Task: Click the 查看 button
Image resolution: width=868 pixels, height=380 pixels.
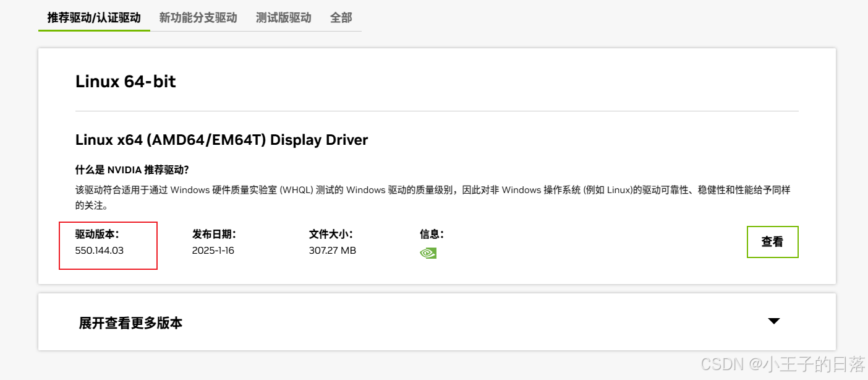Action: point(772,242)
